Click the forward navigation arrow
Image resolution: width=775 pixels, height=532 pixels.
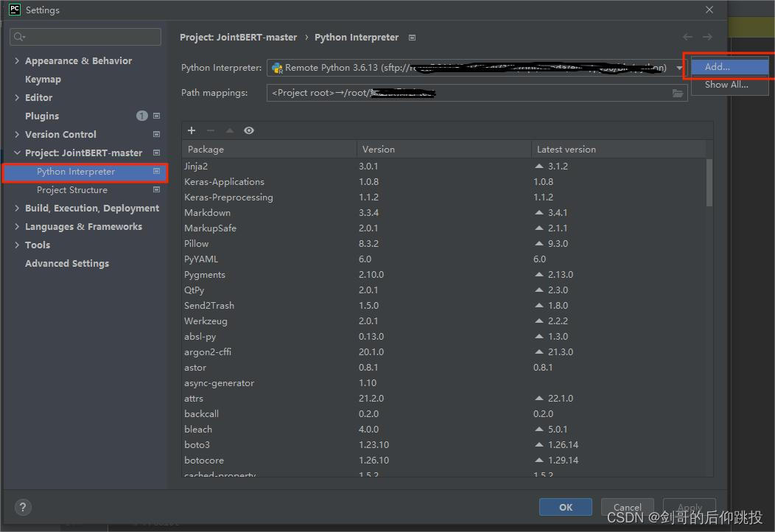click(x=707, y=37)
